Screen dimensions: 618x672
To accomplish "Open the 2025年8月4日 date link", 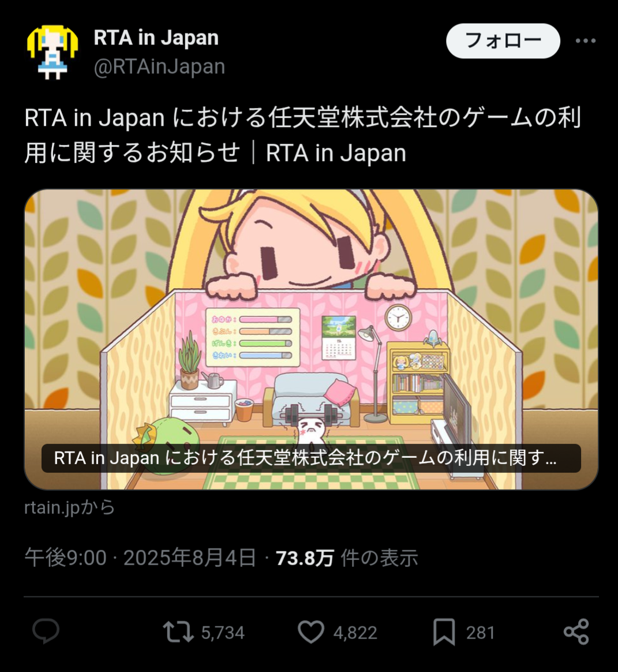I will 190,558.
